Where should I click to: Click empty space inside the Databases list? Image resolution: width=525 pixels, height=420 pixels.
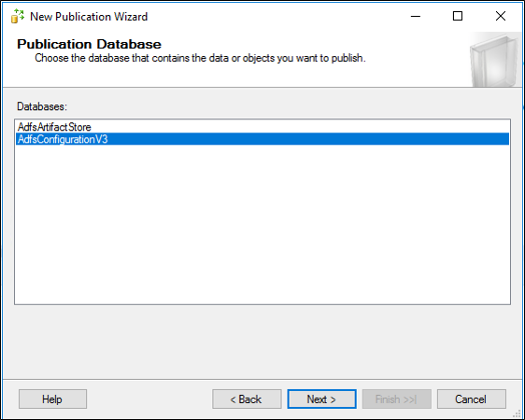click(x=262, y=224)
